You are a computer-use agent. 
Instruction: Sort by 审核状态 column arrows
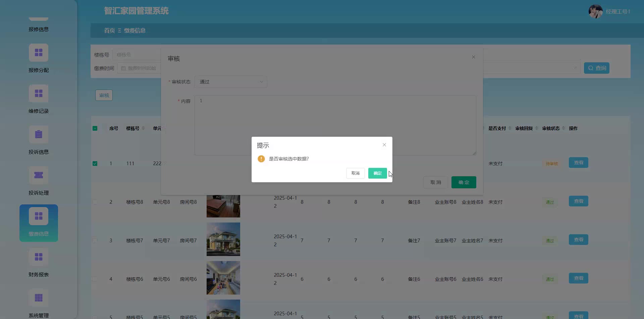[x=563, y=128]
